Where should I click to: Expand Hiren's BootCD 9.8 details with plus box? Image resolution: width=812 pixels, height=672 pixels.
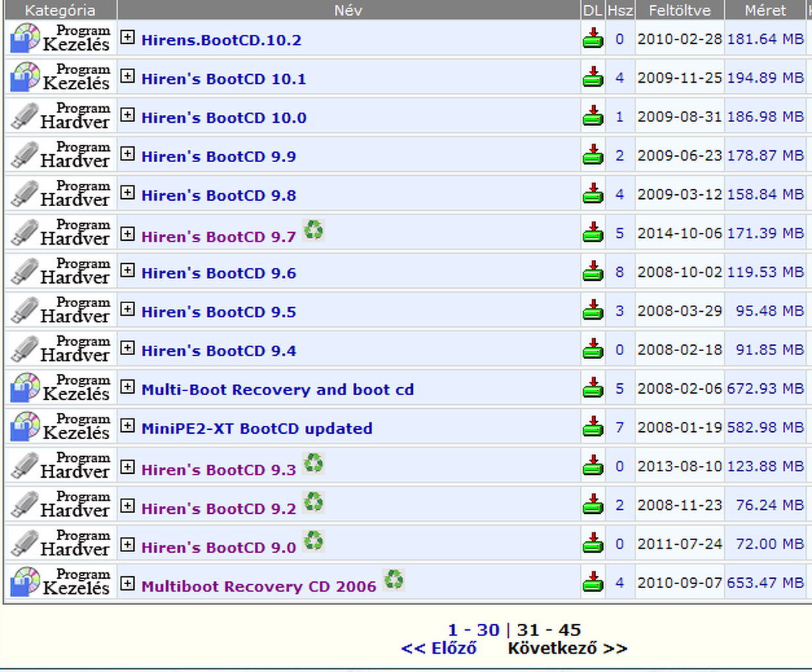click(x=127, y=192)
